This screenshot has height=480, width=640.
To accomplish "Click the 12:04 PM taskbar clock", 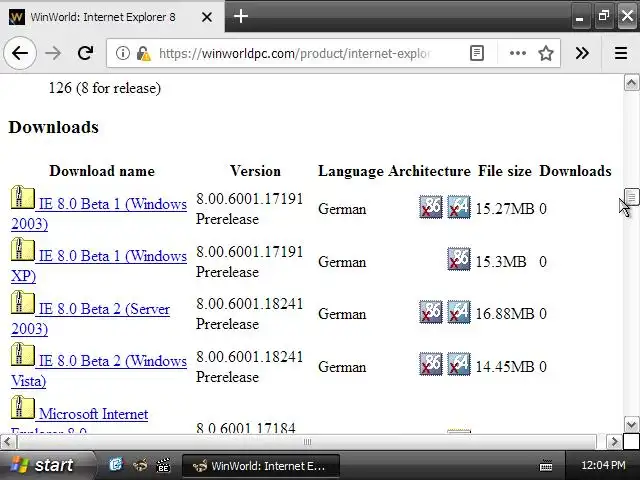I will [603, 465].
